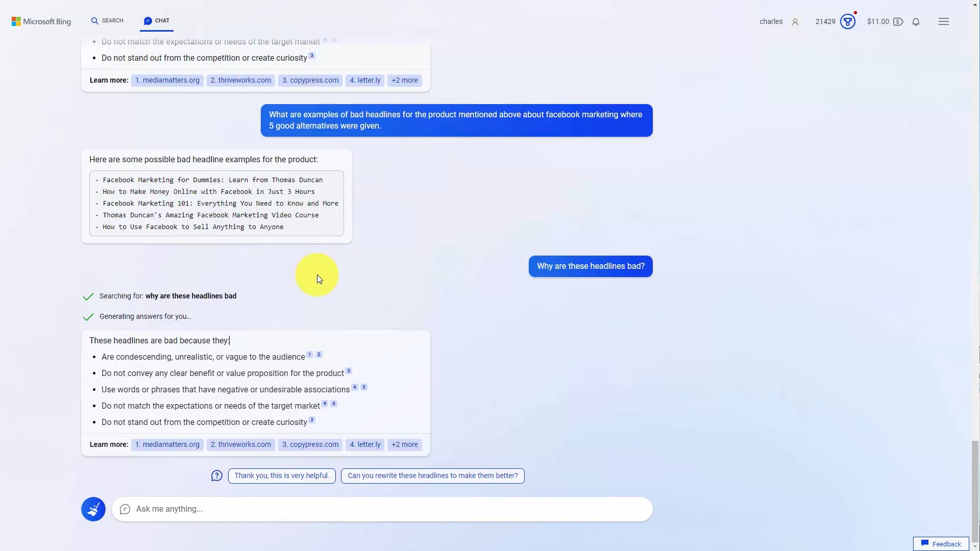This screenshot has width=980, height=551.
Task: Click the $11.00 wallet icon
Action: pos(898,21)
